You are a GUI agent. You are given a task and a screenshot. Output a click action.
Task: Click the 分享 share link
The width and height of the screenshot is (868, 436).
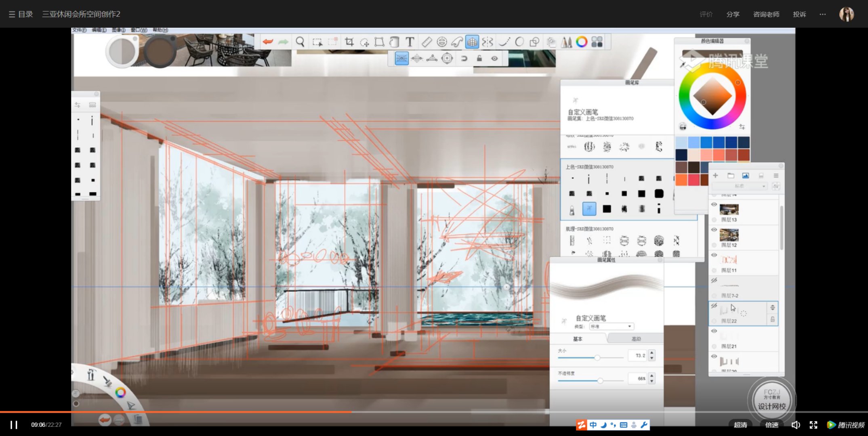(733, 14)
